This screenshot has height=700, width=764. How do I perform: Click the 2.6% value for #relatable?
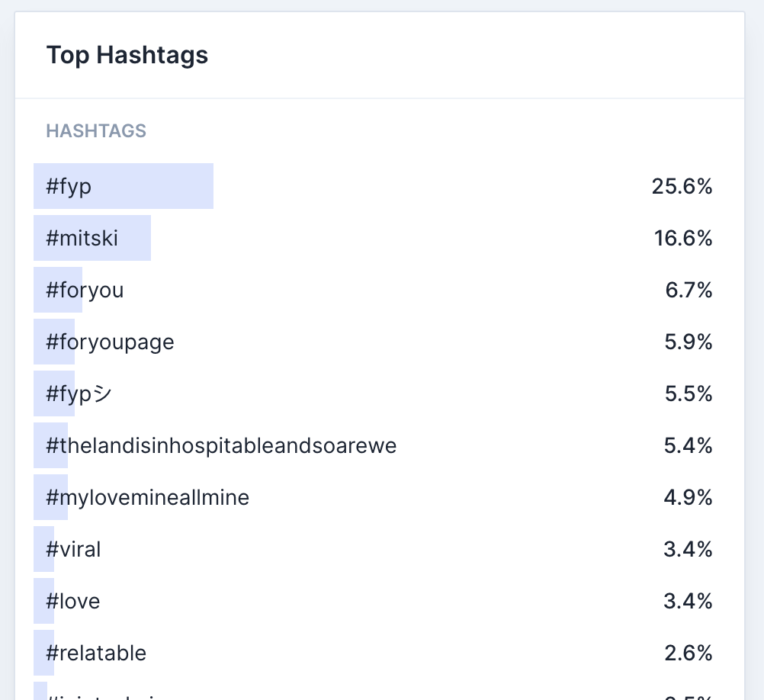click(x=689, y=653)
